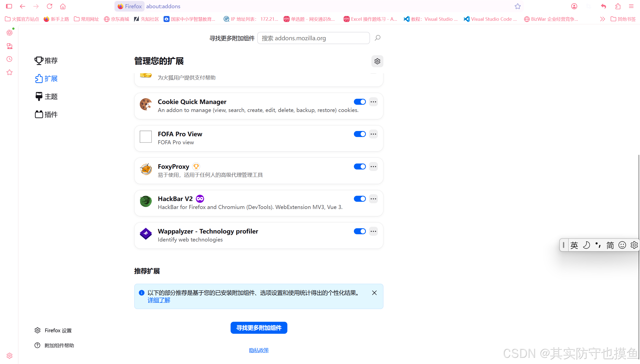Open the 新手上路 bookmark

coord(56,19)
